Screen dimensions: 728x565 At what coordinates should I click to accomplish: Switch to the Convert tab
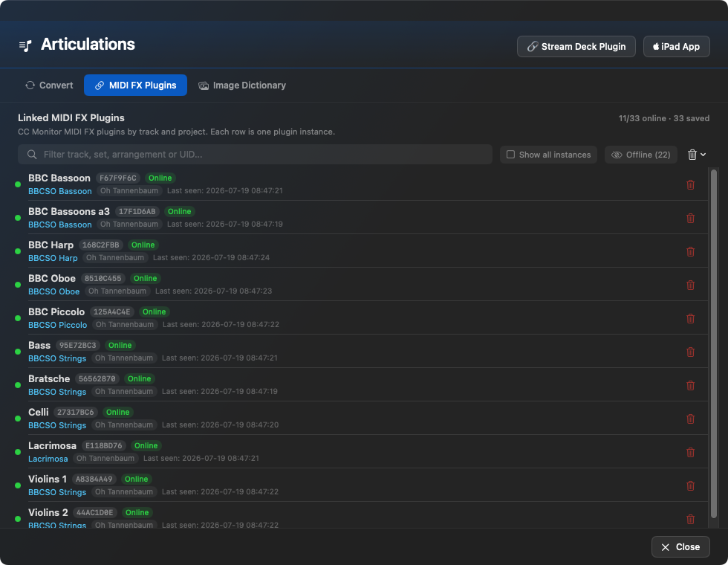(49, 85)
